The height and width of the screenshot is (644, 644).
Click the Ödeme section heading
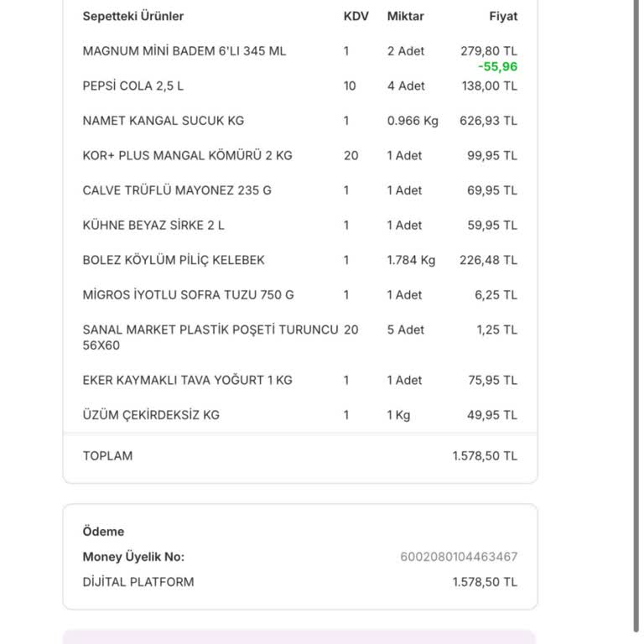(103, 532)
